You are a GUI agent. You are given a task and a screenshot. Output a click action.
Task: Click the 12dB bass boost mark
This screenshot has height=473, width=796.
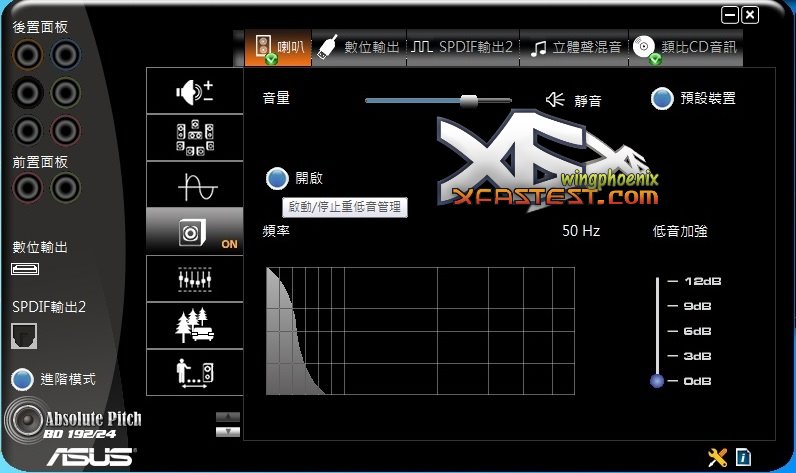(703, 281)
